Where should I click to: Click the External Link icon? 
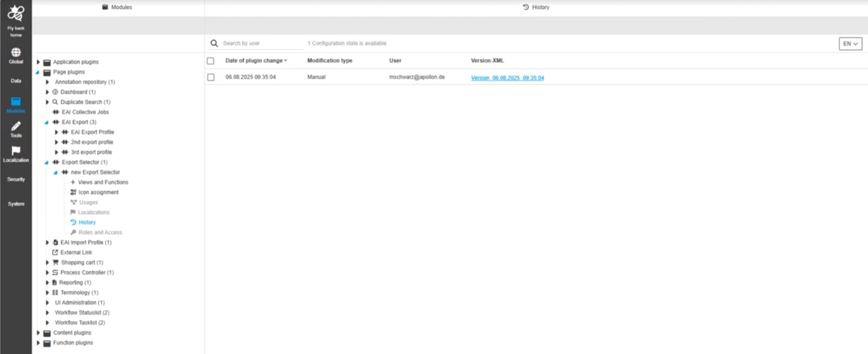click(x=56, y=253)
